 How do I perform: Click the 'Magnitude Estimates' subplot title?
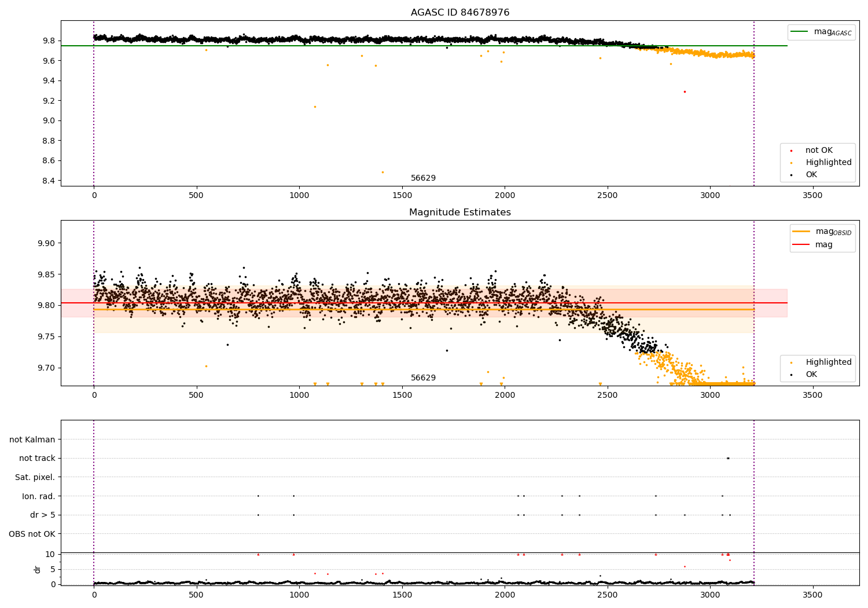click(460, 213)
